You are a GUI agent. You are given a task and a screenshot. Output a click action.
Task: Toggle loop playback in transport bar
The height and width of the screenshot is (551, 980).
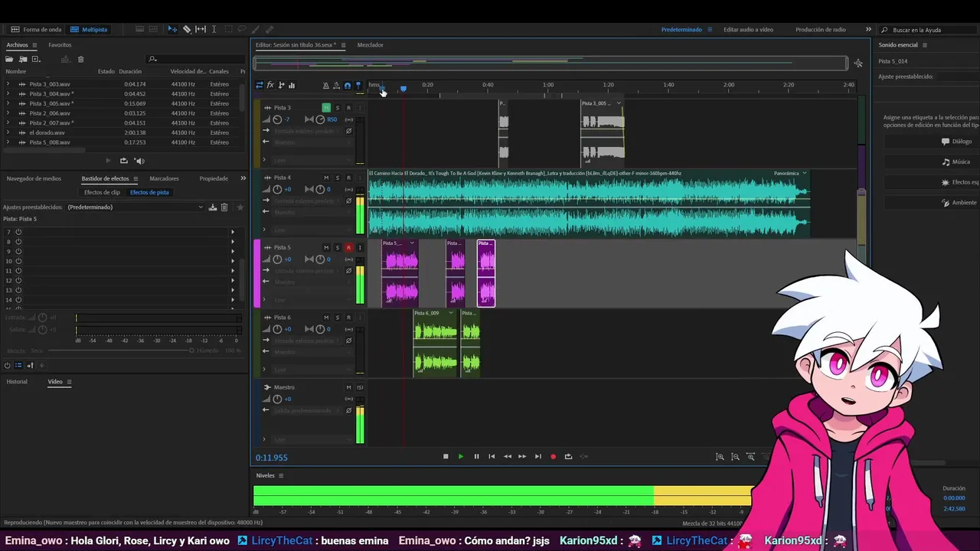[568, 456]
